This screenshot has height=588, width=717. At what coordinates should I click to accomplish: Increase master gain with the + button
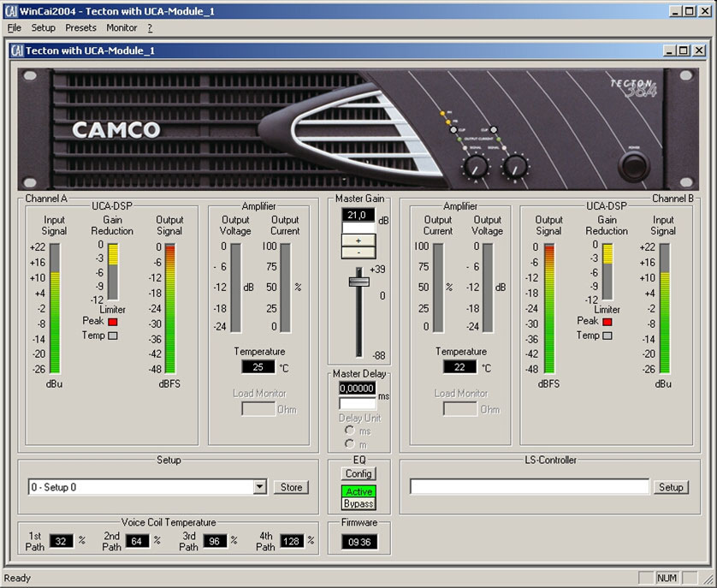coord(358,241)
